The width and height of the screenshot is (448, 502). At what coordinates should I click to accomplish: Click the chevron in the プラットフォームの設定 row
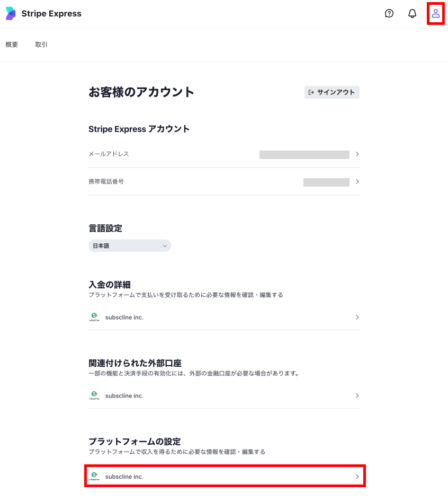click(x=357, y=477)
